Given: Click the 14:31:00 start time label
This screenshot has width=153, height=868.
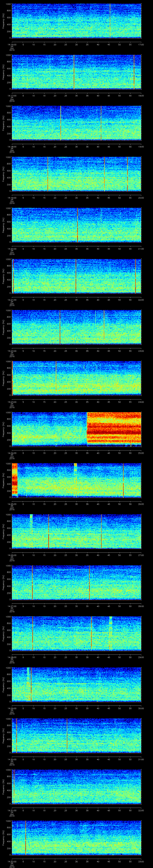Looking at the screenshot, I should point(12,810).
